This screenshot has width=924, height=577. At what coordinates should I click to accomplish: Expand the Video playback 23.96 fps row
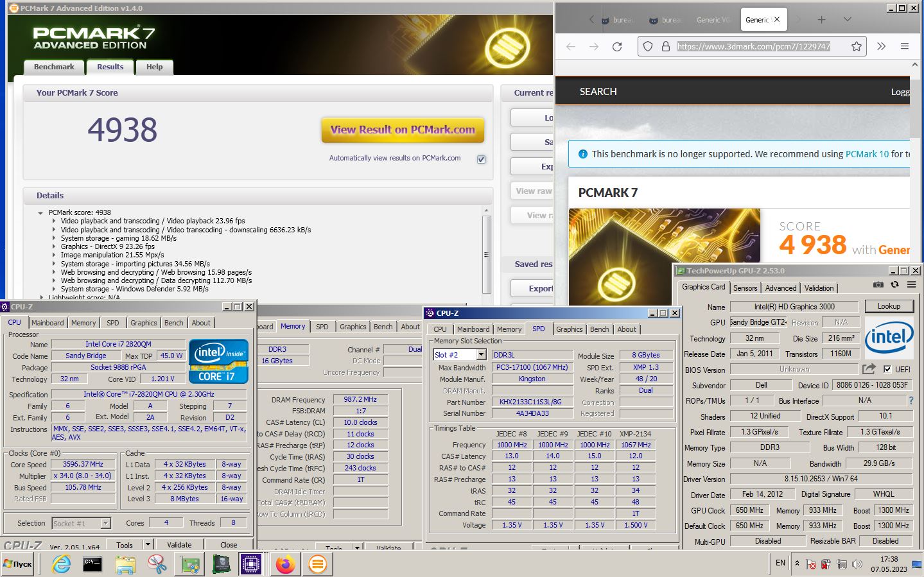point(54,221)
